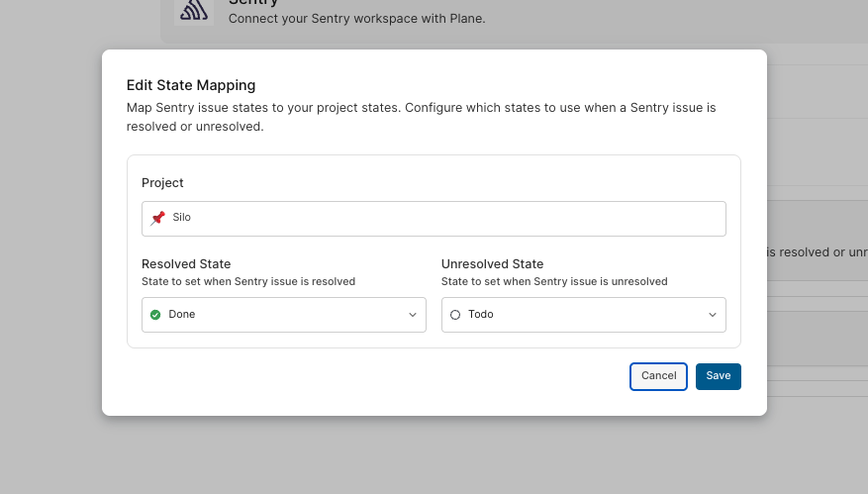Viewport: 868px width, 494px height.
Task: Click the Todo circle state icon
Action: coord(455,315)
